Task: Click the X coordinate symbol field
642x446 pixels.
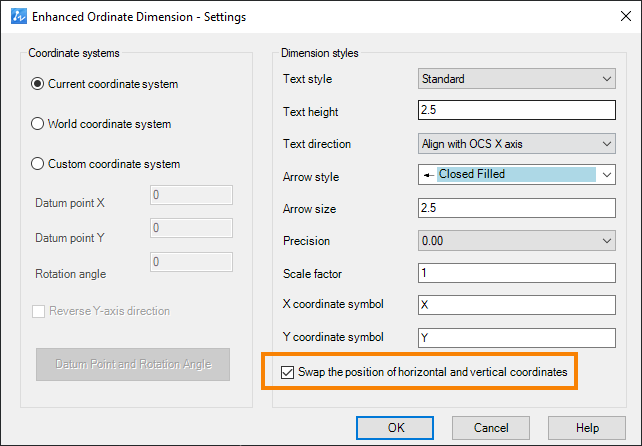Action: (x=517, y=305)
